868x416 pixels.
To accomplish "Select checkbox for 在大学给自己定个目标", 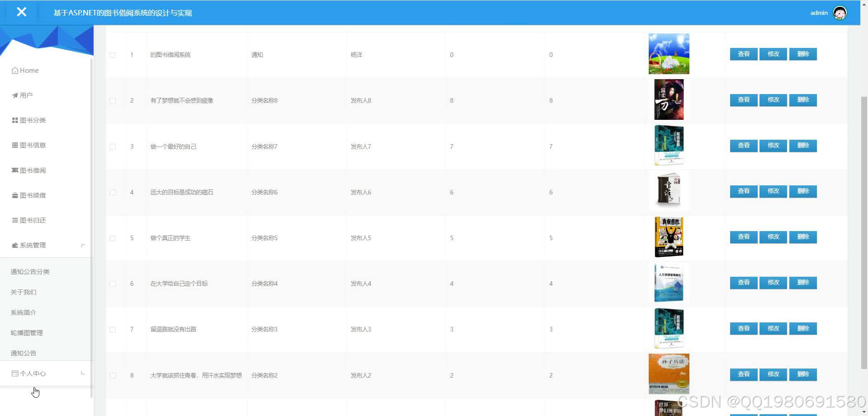I will [x=113, y=284].
